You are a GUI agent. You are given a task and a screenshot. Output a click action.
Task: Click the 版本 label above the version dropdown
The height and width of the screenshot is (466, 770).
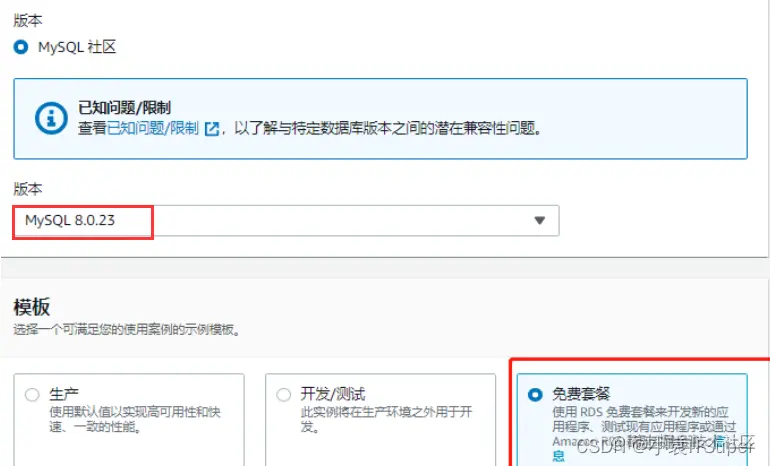point(28,189)
